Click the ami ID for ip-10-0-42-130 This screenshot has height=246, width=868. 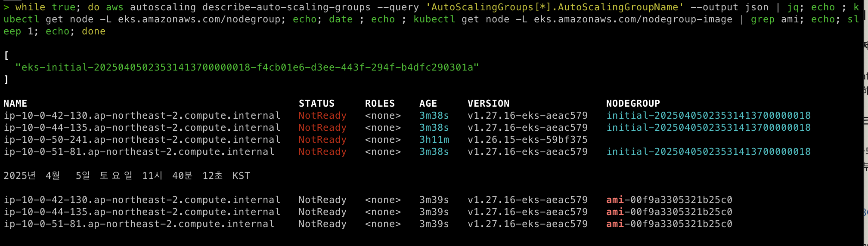pos(669,200)
